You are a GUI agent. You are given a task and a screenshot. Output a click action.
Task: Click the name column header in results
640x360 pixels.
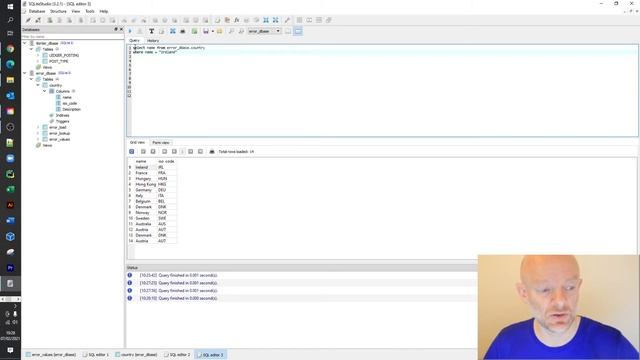146,162
